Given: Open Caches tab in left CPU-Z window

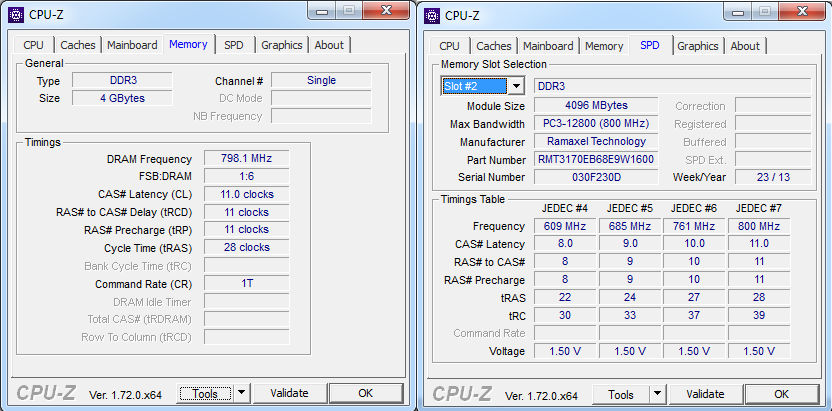Looking at the screenshot, I should (x=78, y=45).
